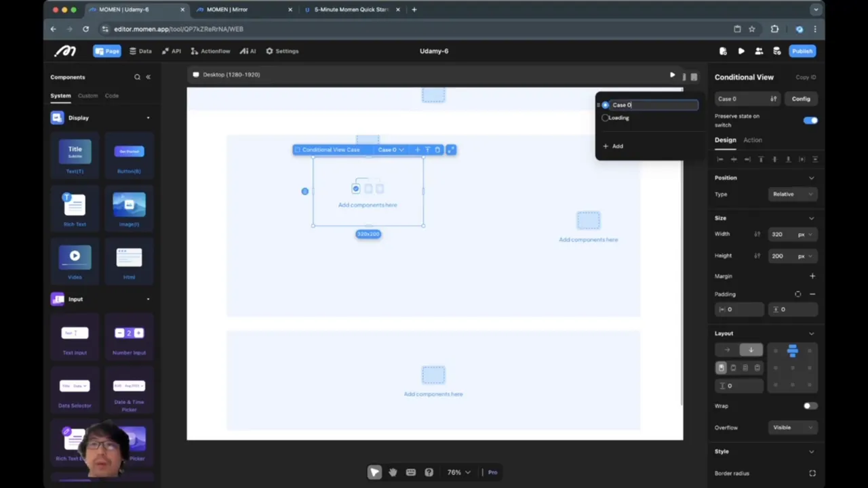Open the Height px unit dropdown
868x488 pixels.
click(805, 256)
